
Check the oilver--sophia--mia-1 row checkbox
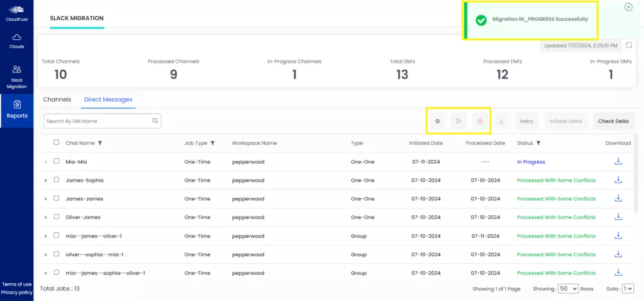click(x=56, y=254)
